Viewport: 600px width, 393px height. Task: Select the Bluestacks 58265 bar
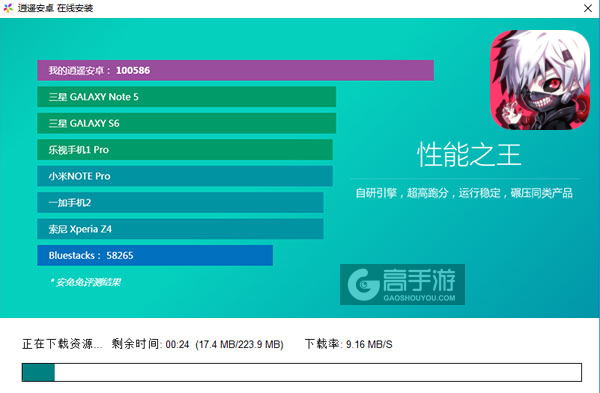pos(155,255)
